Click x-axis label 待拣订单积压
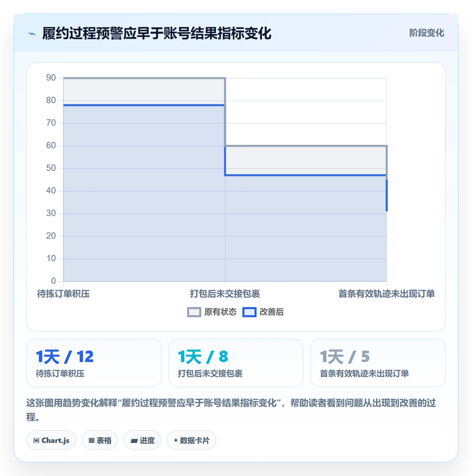 point(63,294)
